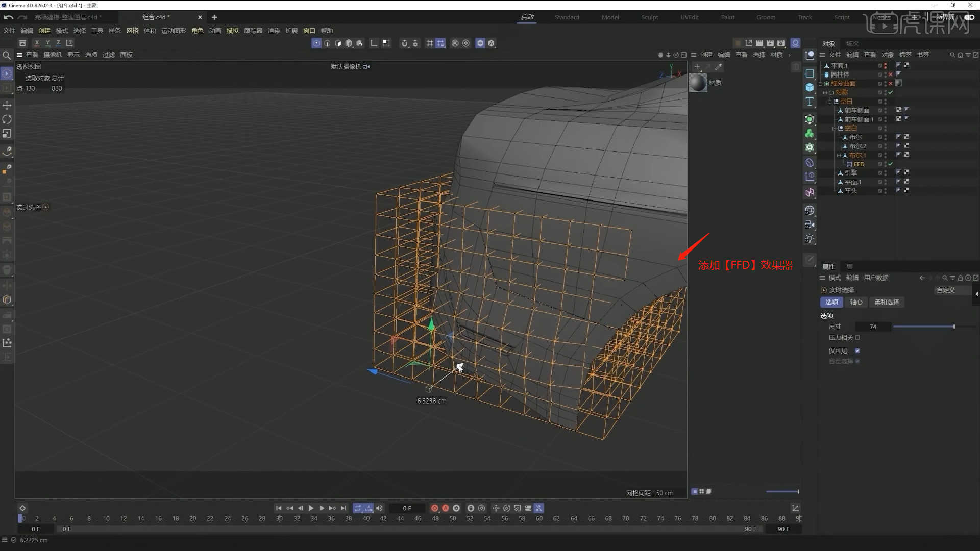Viewport: 980px width, 551px height.
Task: Open the Null object icon in palette
Action: 810,55
